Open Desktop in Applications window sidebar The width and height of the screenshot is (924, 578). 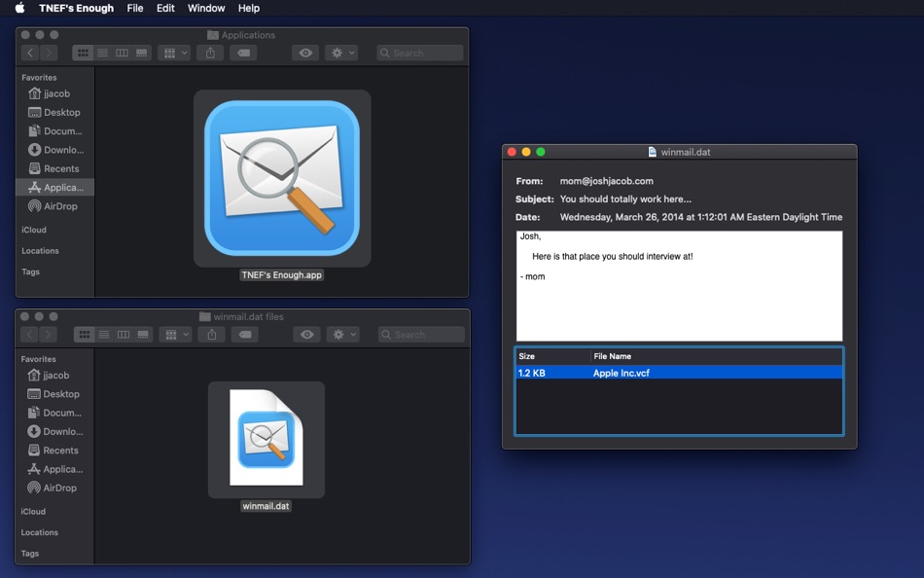54,112
